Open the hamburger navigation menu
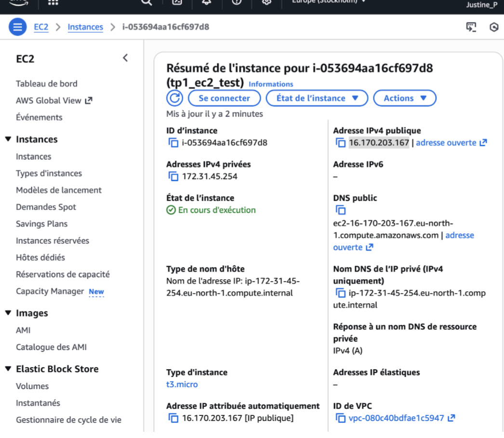Viewport: 504px width, 438px height. click(17, 27)
